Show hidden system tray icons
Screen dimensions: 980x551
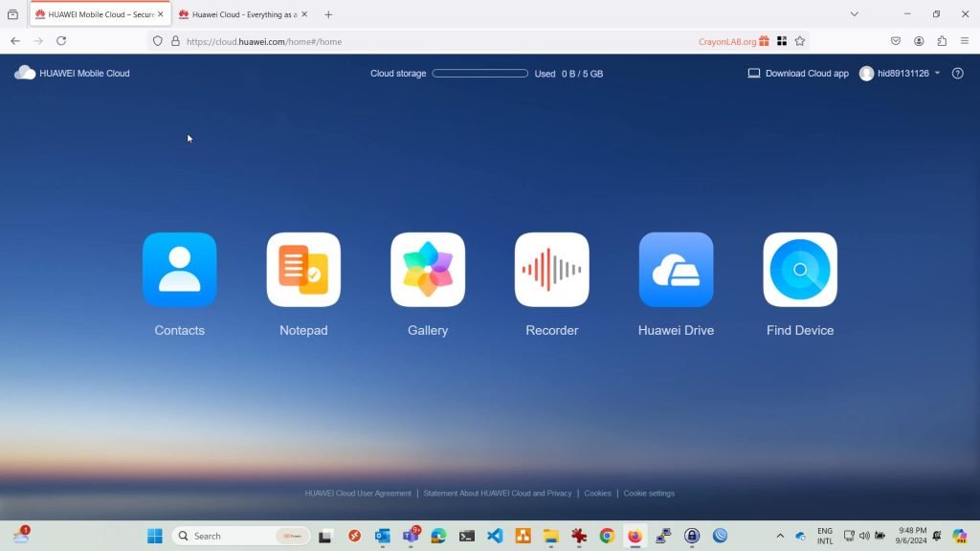coord(780,536)
